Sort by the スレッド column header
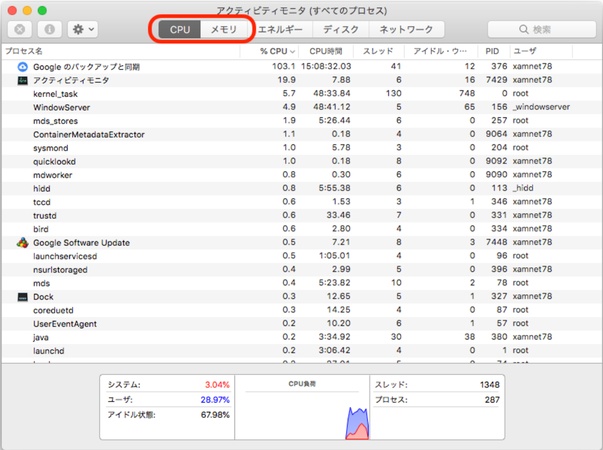Screen dimensions: 603x450 click(x=378, y=51)
